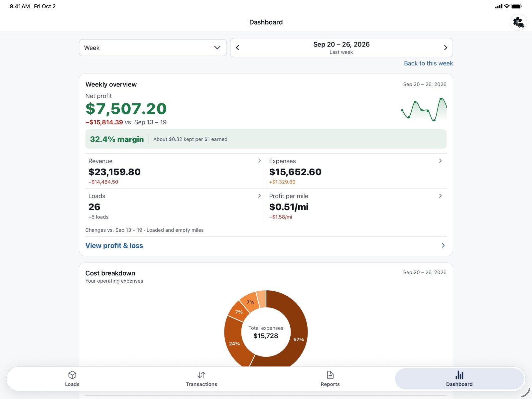Expand Revenue details chevron
Screen dimensions: 532x399
(259, 161)
